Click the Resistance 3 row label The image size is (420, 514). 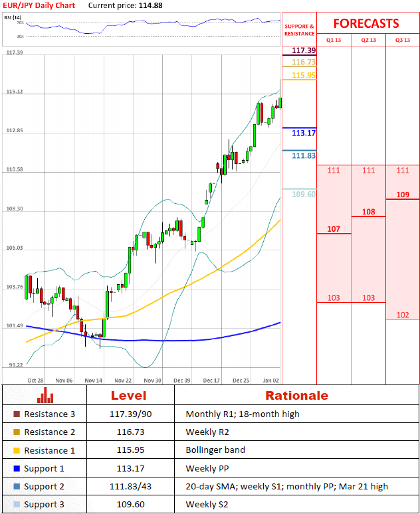[x=50, y=414]
